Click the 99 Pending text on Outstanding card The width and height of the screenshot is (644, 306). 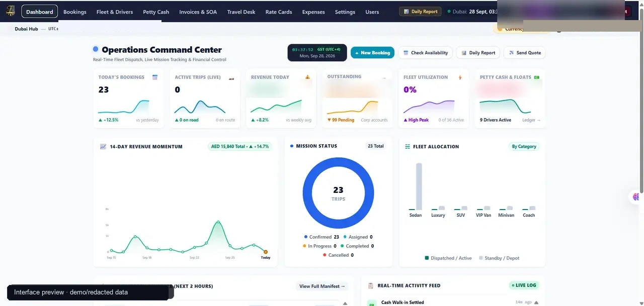(341, 120)
